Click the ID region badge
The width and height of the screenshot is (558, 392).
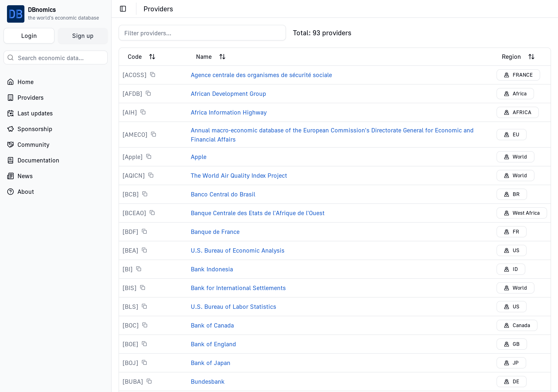coord(511,269)
